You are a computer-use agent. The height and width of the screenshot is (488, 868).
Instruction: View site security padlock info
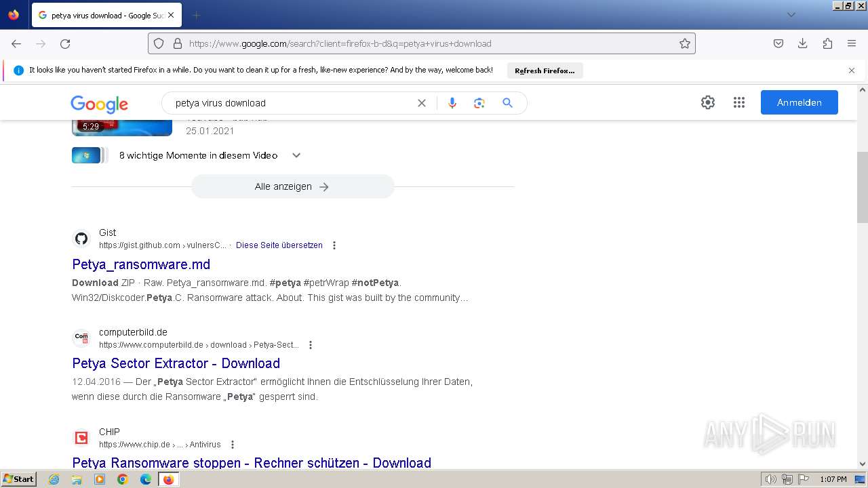point(178,43)
